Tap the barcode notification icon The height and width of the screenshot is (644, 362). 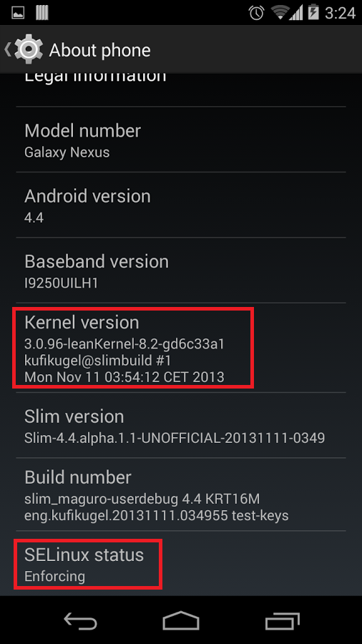(x=42, y=13)
